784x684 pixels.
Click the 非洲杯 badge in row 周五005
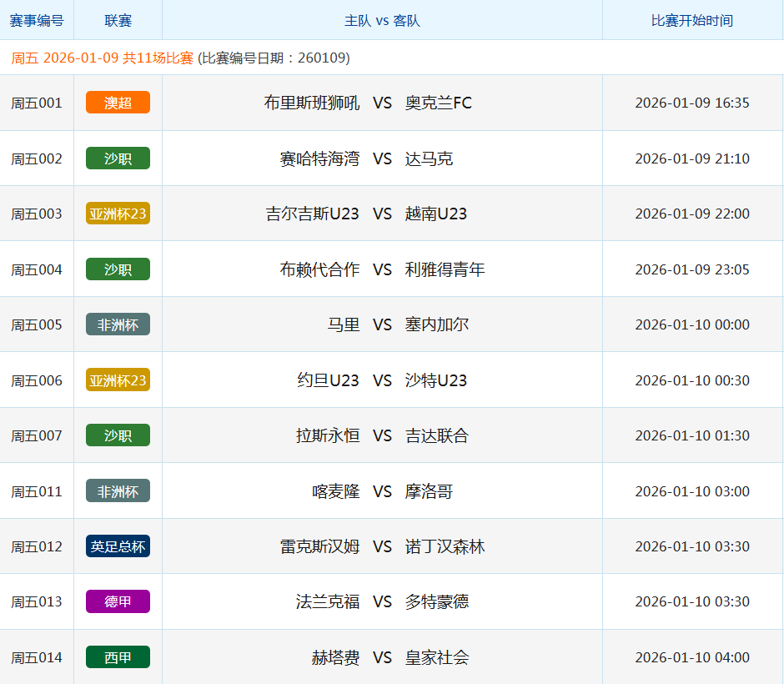point(118,324)
